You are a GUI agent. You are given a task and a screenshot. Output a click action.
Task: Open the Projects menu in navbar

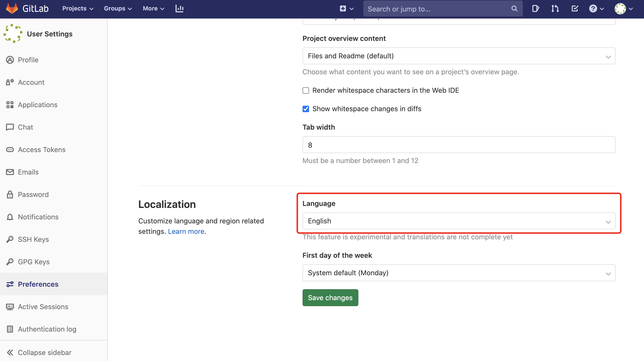pos(78,8)
